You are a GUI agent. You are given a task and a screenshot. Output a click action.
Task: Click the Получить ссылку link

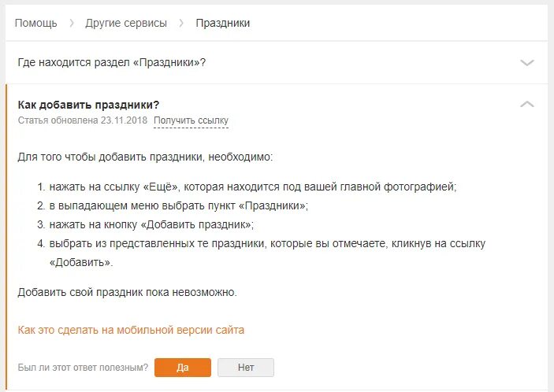point(191,120)
